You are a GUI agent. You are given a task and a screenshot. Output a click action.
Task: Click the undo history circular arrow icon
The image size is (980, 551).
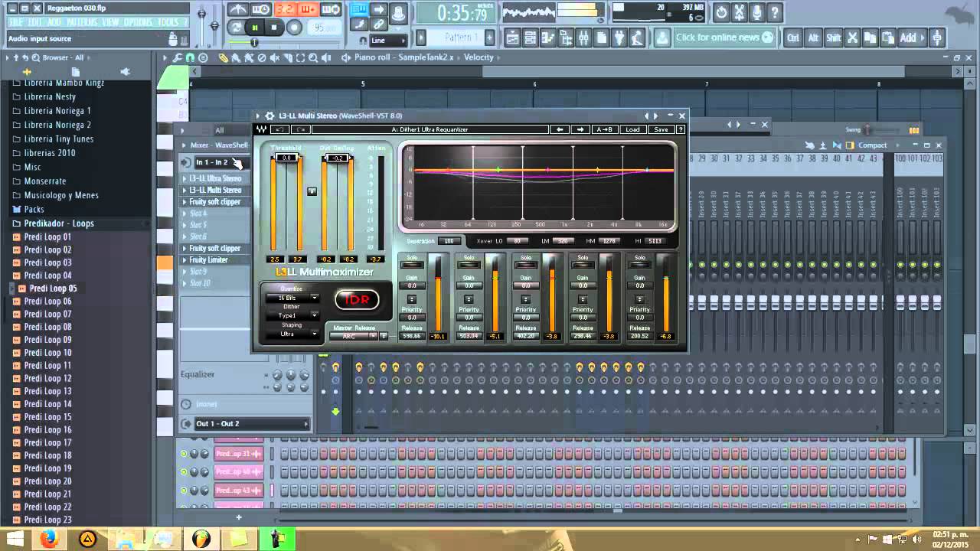721,12
